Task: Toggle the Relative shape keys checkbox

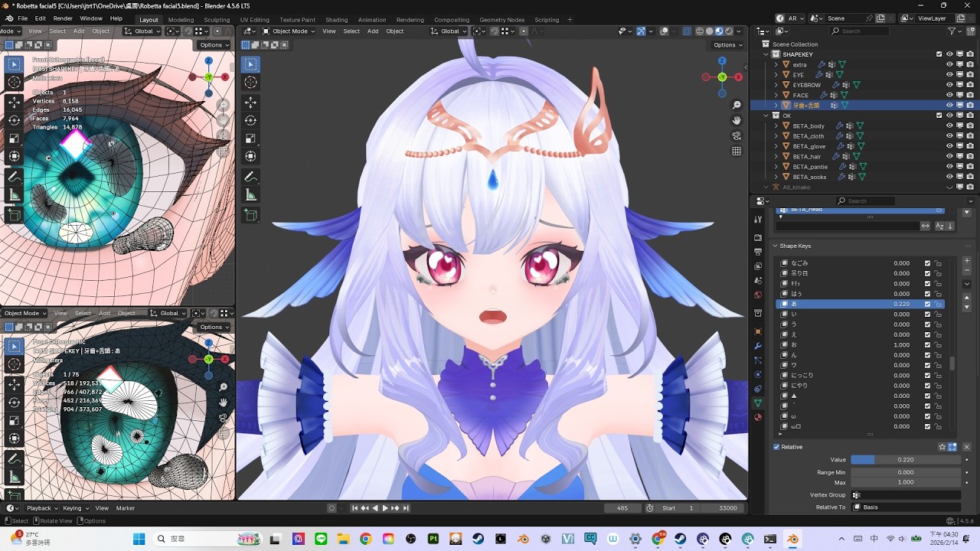Action: pos(776,447)
